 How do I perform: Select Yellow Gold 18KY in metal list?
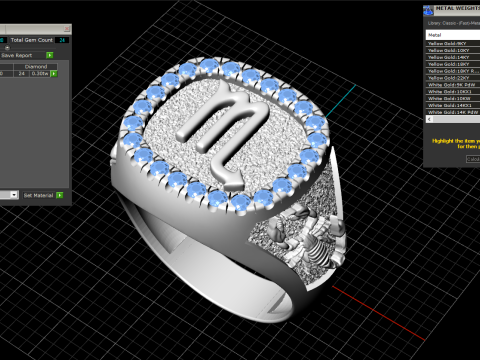[x=453, y=64]
